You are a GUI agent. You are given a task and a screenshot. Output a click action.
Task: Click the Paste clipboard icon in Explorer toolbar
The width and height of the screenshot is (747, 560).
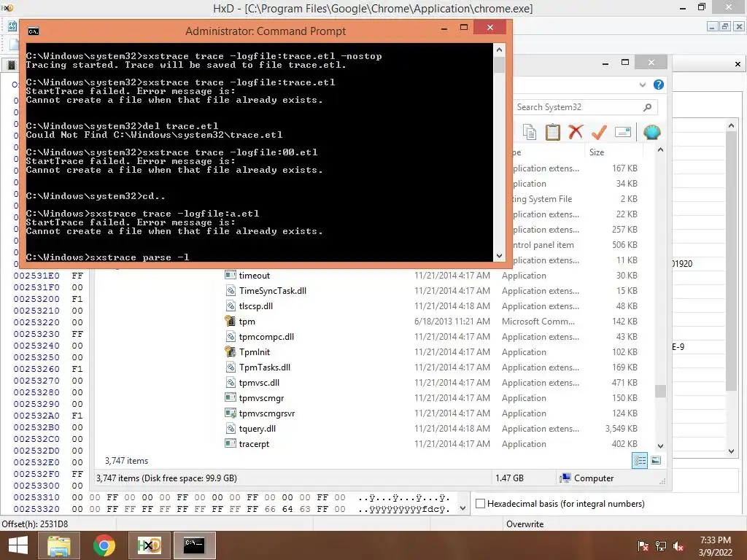point(553,132)
